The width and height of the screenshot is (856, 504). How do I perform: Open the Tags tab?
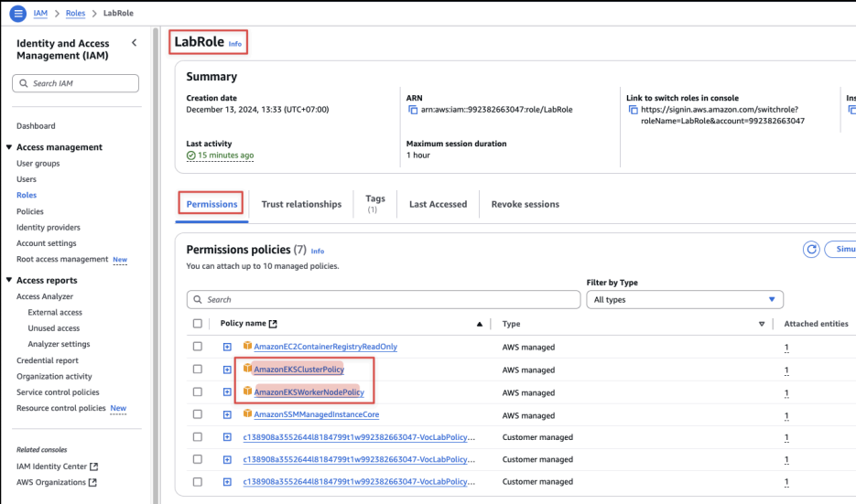[x=375, y=203]
